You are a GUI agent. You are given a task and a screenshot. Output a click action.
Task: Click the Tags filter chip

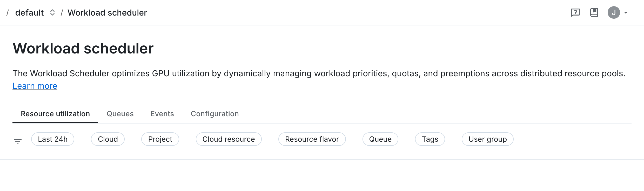point(430,139)
